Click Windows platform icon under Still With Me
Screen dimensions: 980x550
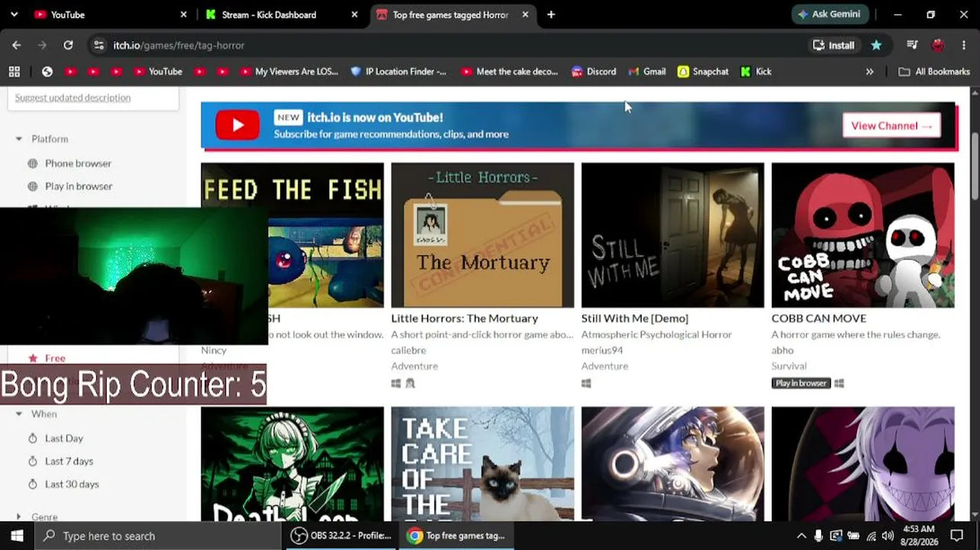tap(586, 383)
